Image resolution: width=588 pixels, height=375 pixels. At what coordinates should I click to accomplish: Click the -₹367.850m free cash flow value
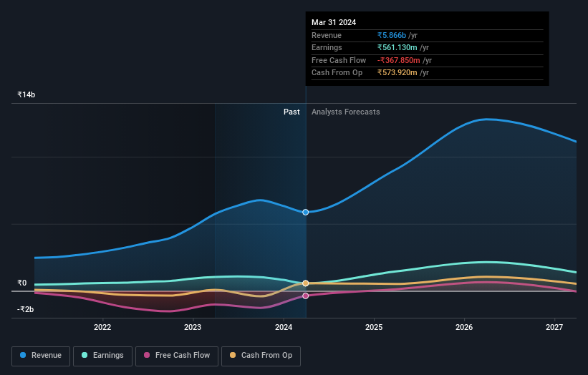point(399,60)
